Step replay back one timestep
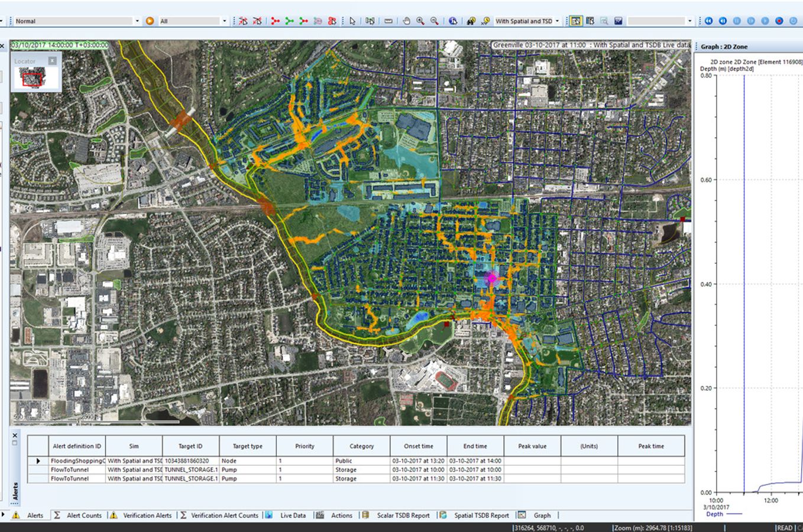Image resolution: width=803 pixels, height=532 pixels. [723, 21]
